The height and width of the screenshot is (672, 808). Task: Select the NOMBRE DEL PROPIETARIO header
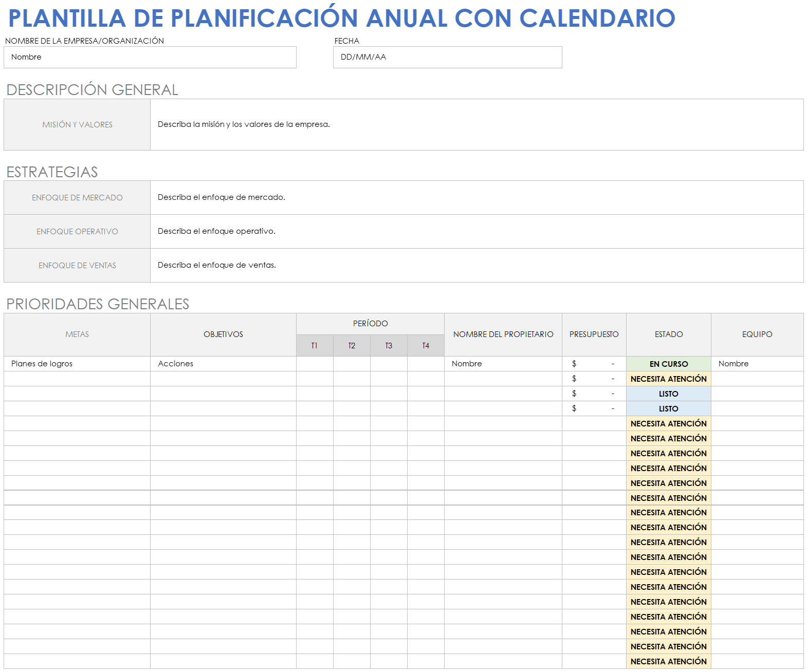tap(503, 334)
